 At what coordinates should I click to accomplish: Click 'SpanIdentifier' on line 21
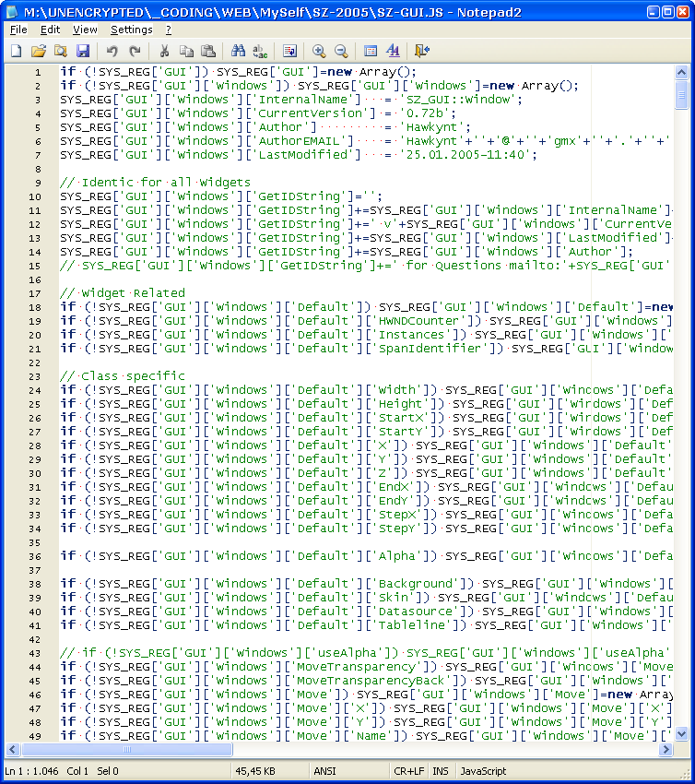pyautogui.click(x=430, y=349)
